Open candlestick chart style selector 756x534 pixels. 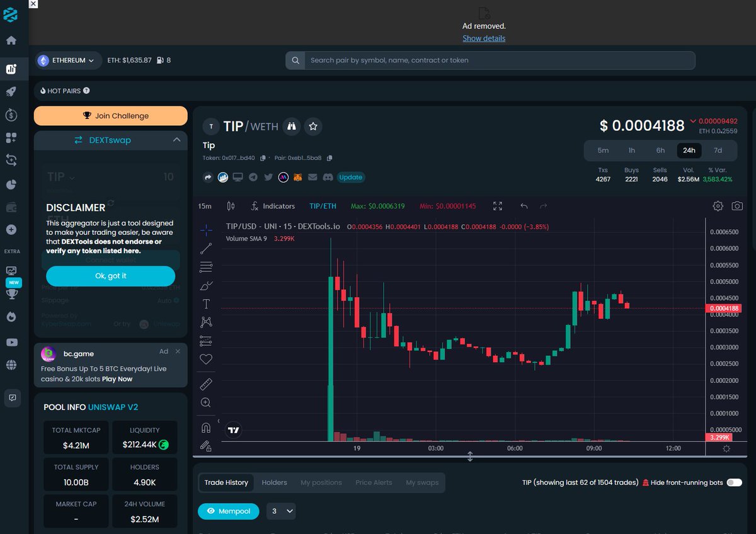pyautogui.click(x=231, y=206)
